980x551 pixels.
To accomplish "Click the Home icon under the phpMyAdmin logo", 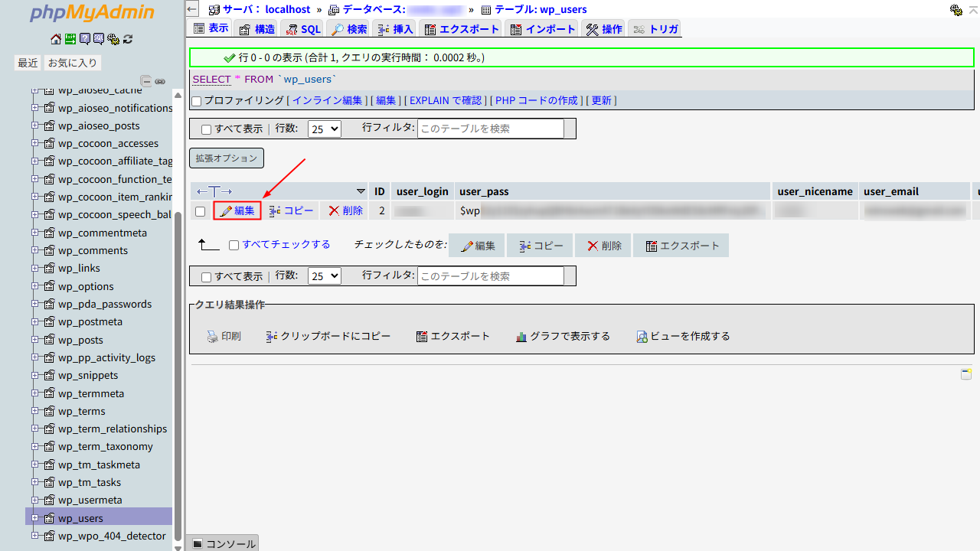I will pos(56,39).
